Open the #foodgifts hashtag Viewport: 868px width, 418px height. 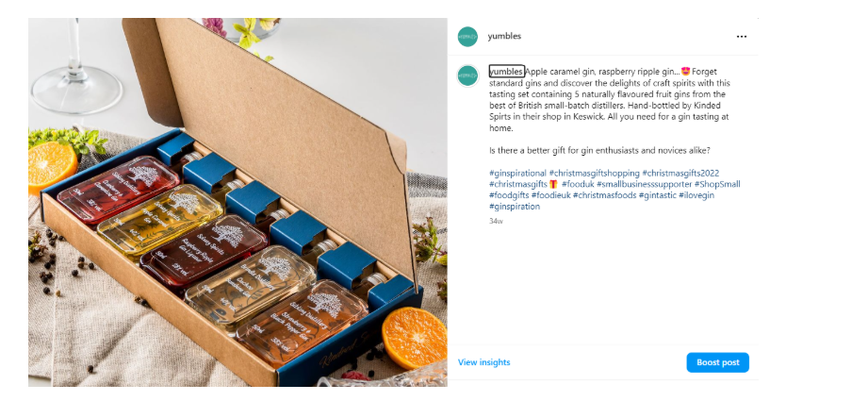pyautogui.click(x=509, y=195)
